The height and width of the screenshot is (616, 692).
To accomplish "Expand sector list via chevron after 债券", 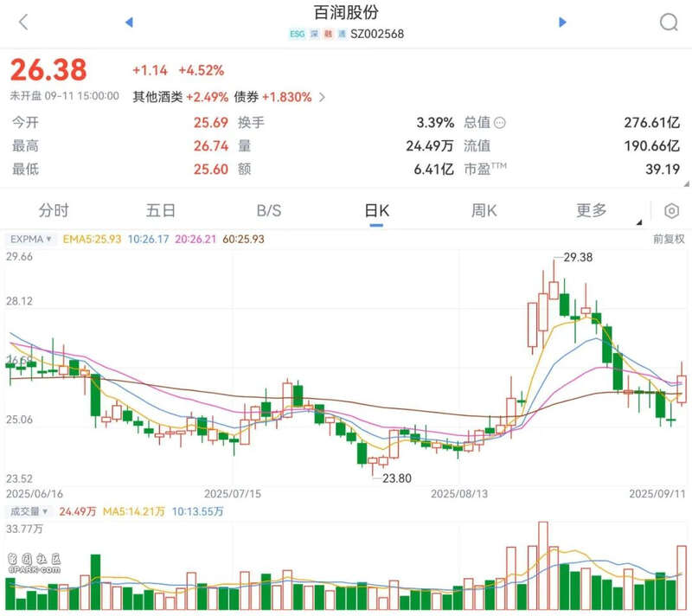I will [323, 97].
